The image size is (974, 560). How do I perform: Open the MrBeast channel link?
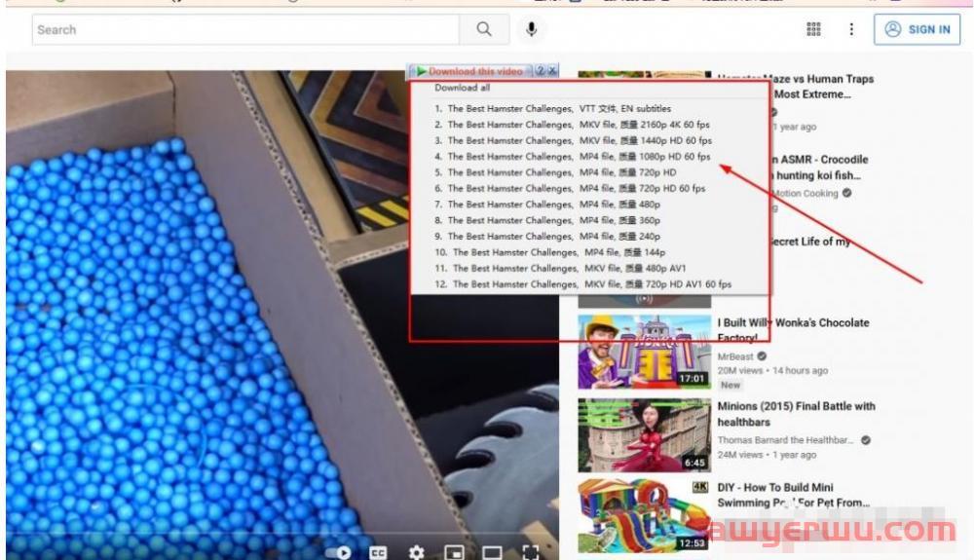pyautogui.click(x=735, y=356)
